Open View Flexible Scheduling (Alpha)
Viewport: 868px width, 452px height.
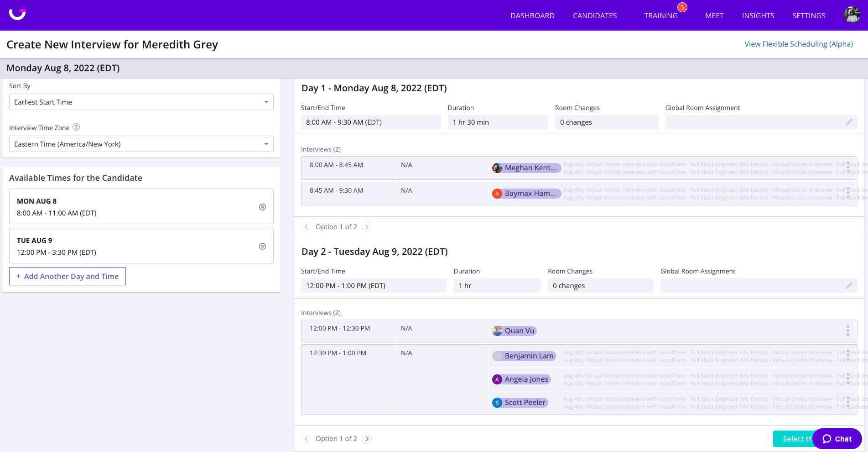[x=798, y=44]
